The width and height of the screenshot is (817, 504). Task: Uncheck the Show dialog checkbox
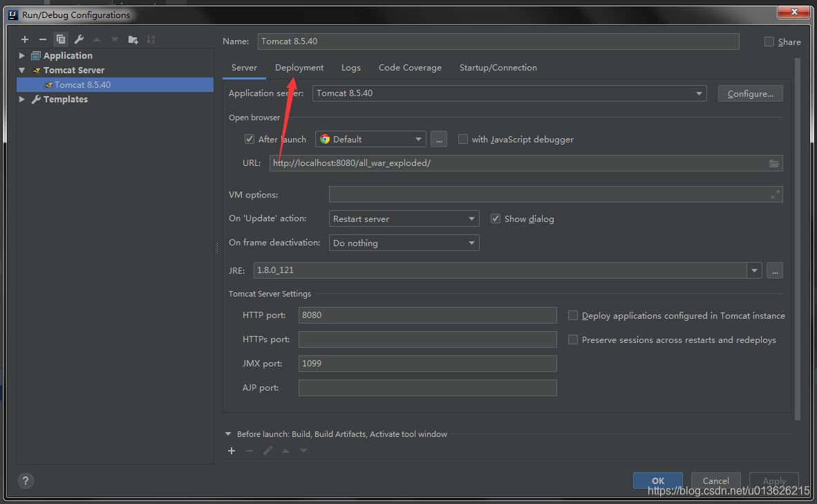pyautogui.click(x=496, y=218)
